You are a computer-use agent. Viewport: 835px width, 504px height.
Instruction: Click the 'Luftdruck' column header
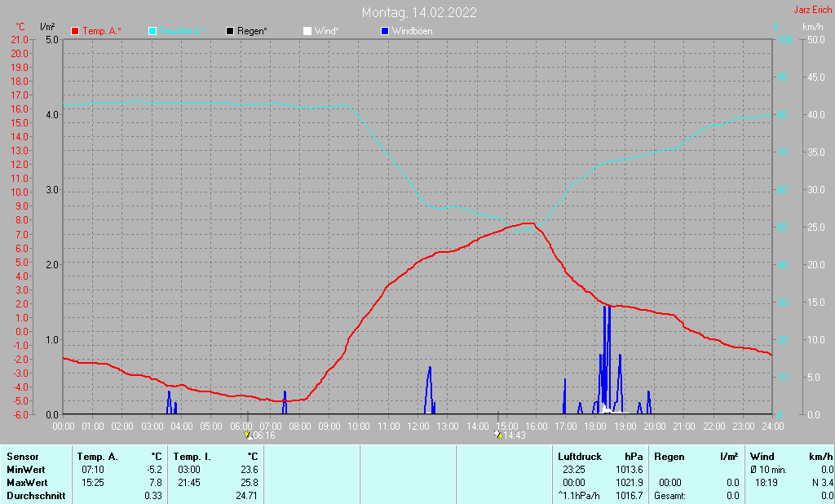click(x=580, y=457)
